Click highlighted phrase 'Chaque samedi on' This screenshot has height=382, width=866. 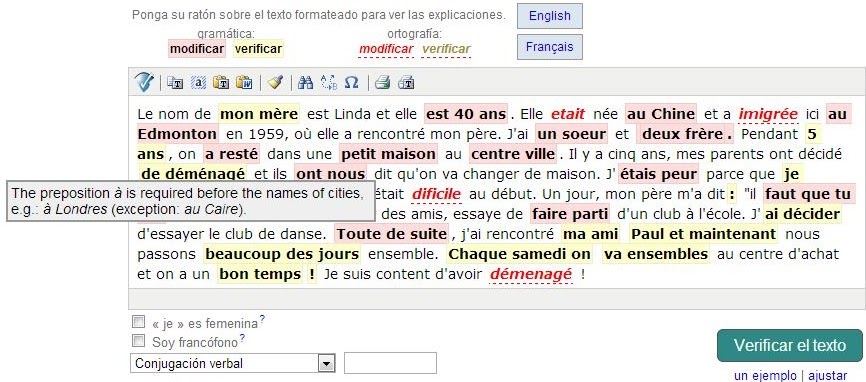pyautogui.click(x=520, y=254)
